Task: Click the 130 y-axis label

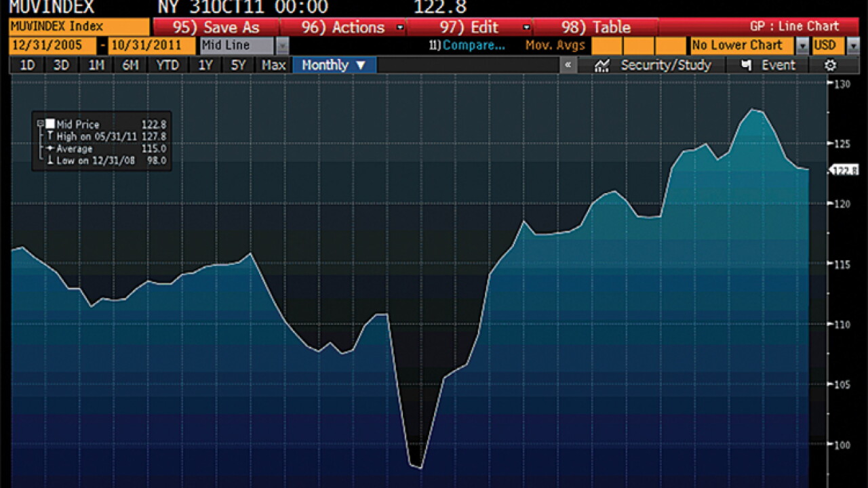Action: (x=842, y=84)
